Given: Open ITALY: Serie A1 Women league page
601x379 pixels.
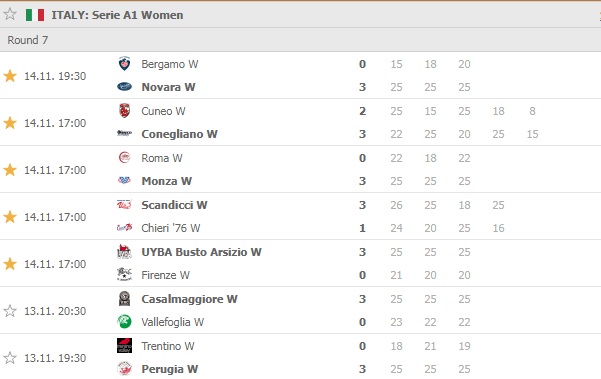Looking at the screenshot, I should (x=117, y=15).
